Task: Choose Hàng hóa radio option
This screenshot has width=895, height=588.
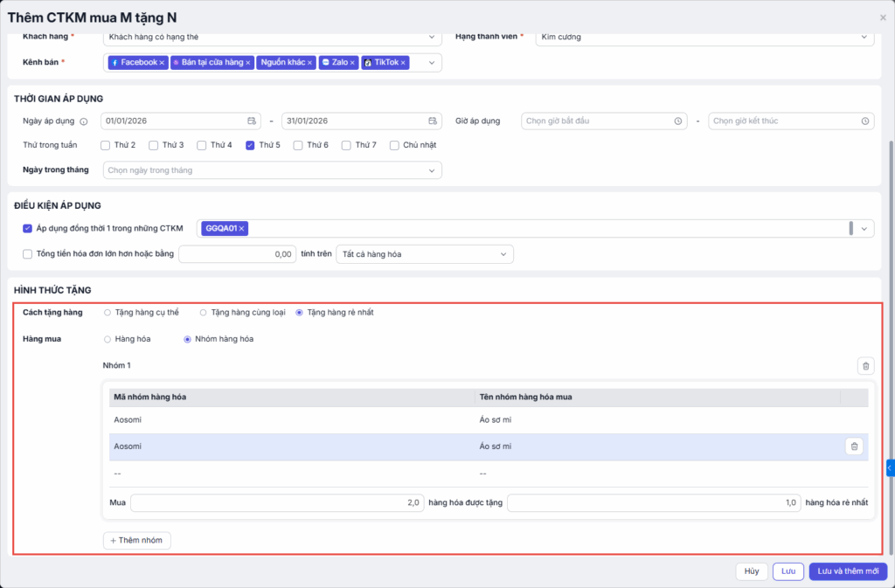Action: (108, 339)
